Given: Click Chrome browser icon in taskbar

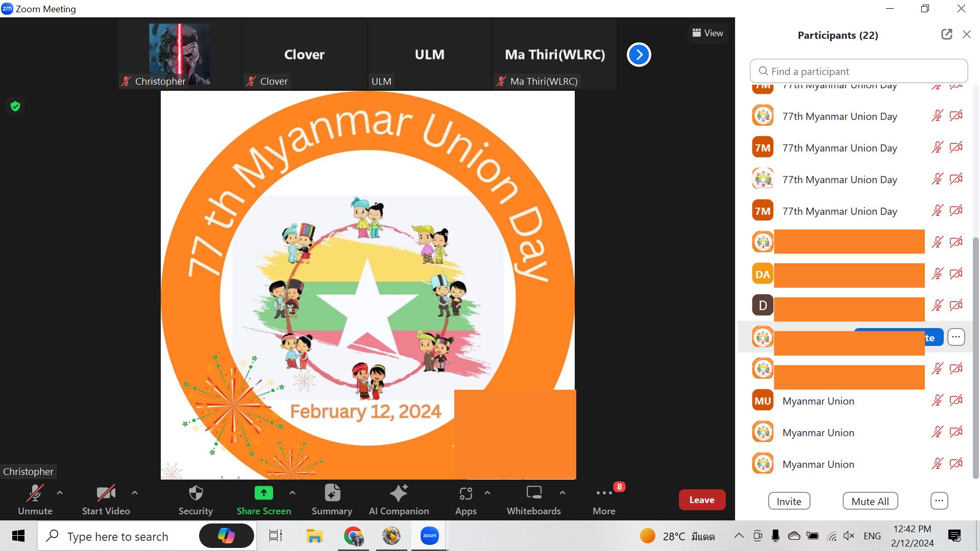Looking at the screenshot, I should (353, 536).
